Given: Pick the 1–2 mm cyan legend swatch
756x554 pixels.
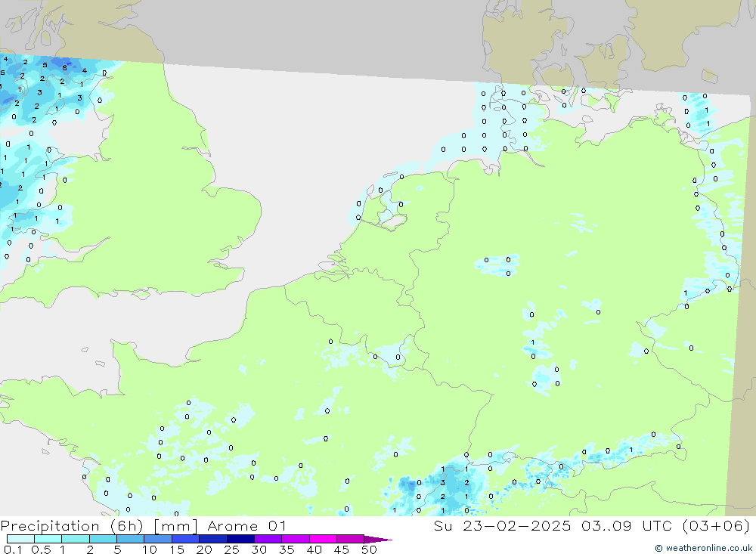Looking at the screenshot, I should pos(76,539).
